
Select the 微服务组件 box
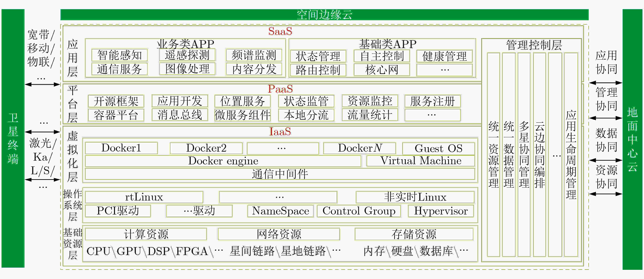(x=242, y=115)
